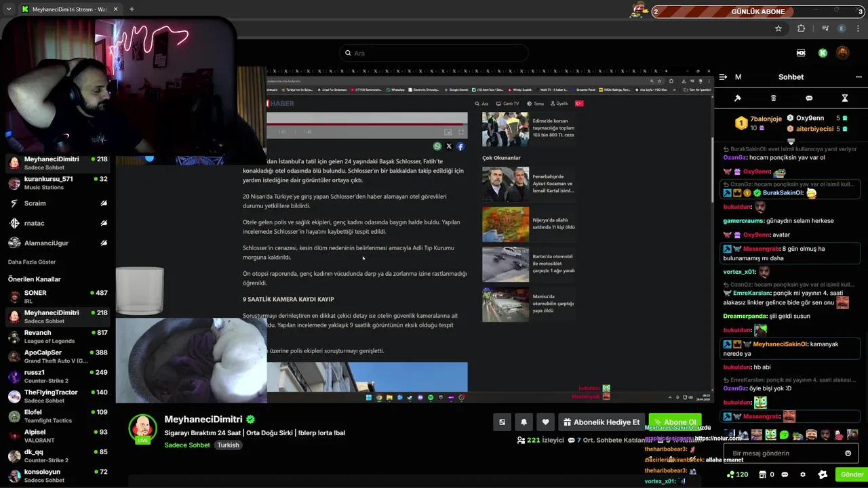Open kurankursu_571 channel in sidebar

58,183
